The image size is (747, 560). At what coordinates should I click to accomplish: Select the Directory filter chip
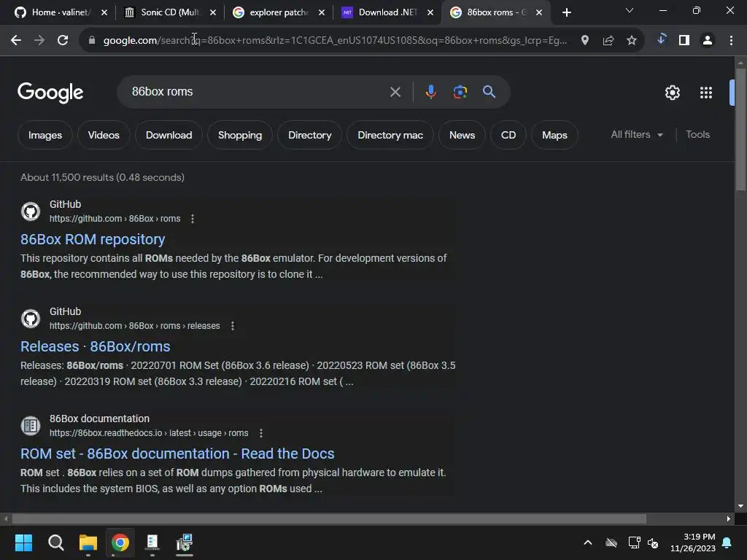point(309,135)
